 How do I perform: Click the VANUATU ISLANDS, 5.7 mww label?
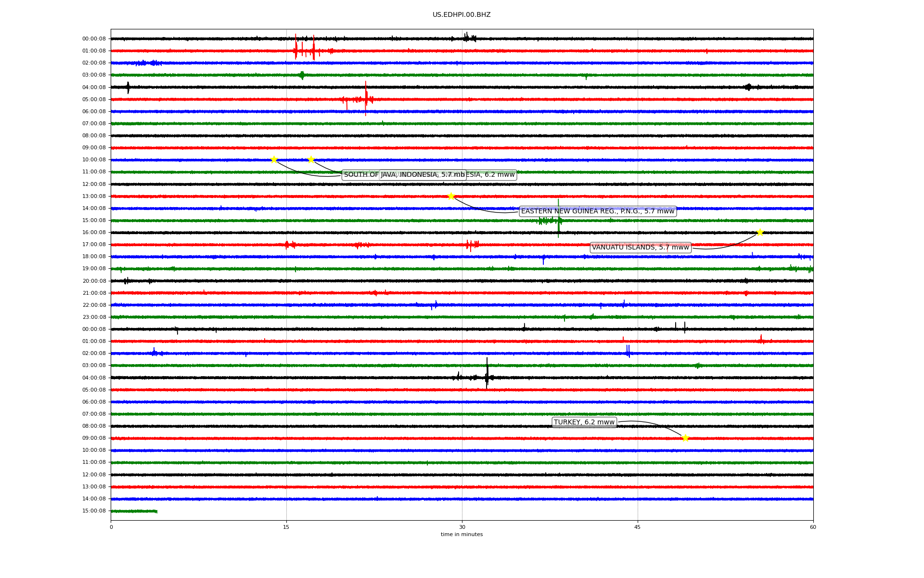pyautogui.click(x=641, y=248)
